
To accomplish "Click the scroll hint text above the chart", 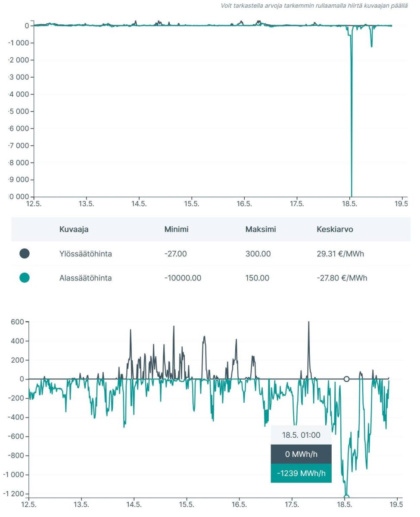I will coord(314,6).
